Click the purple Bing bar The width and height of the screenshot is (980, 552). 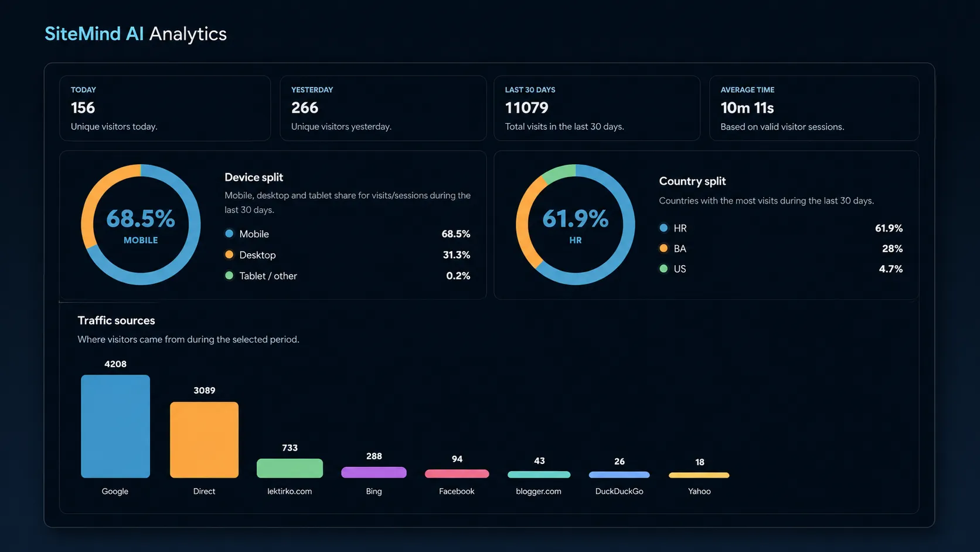click(x=374, y=473)
